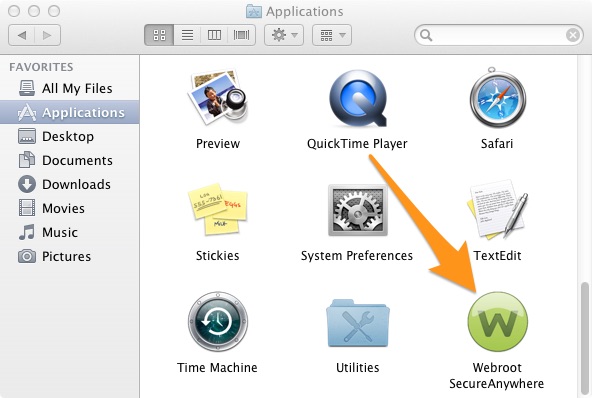
Task: Select the Time Machine app icon
Action: tap(218, 321)
